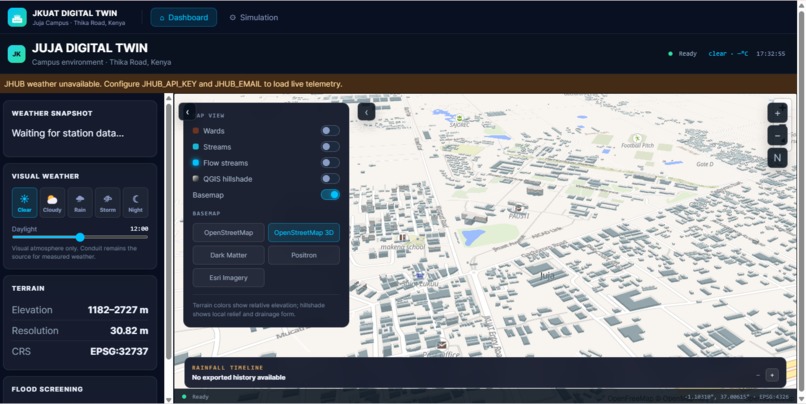806x404 pixels.
Task: Click the Flood Screening panel heading
Action: click(47, 389)
